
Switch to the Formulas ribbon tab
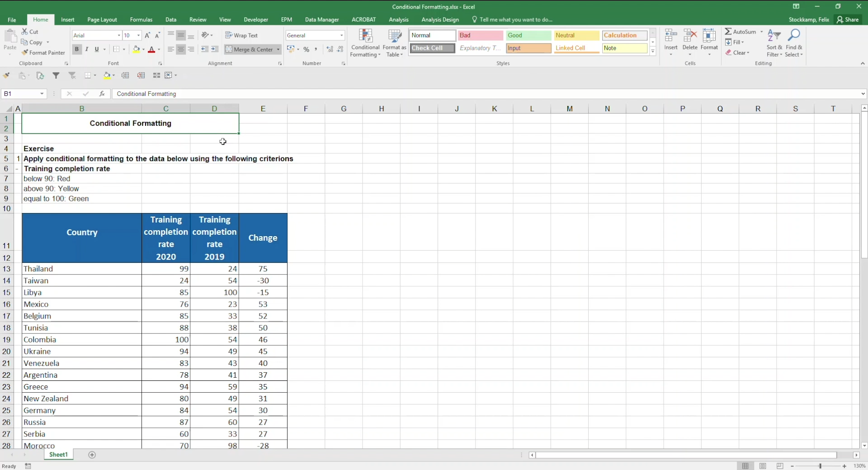(x=141, y=19)
